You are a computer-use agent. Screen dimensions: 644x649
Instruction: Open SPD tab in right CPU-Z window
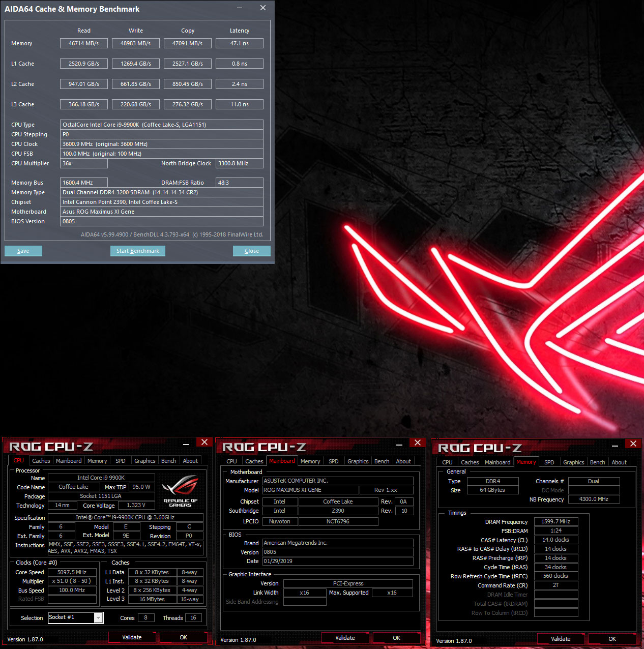549,462
